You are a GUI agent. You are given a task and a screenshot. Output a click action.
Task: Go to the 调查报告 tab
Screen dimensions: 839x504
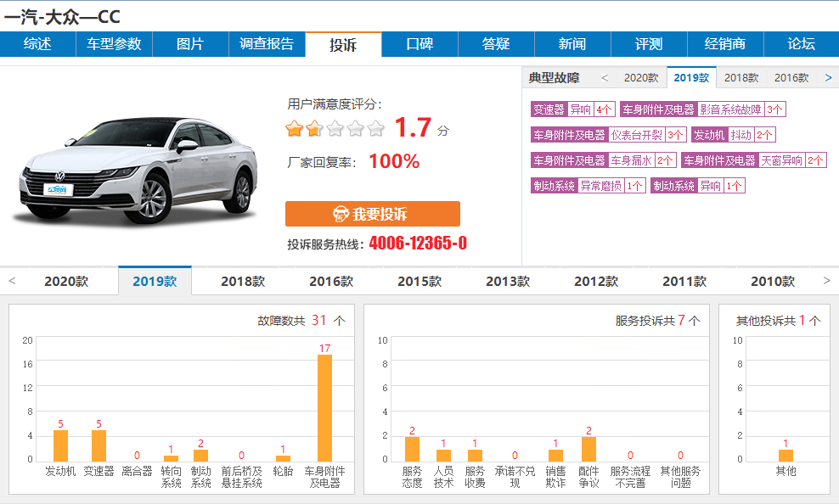tap(267, 44)
